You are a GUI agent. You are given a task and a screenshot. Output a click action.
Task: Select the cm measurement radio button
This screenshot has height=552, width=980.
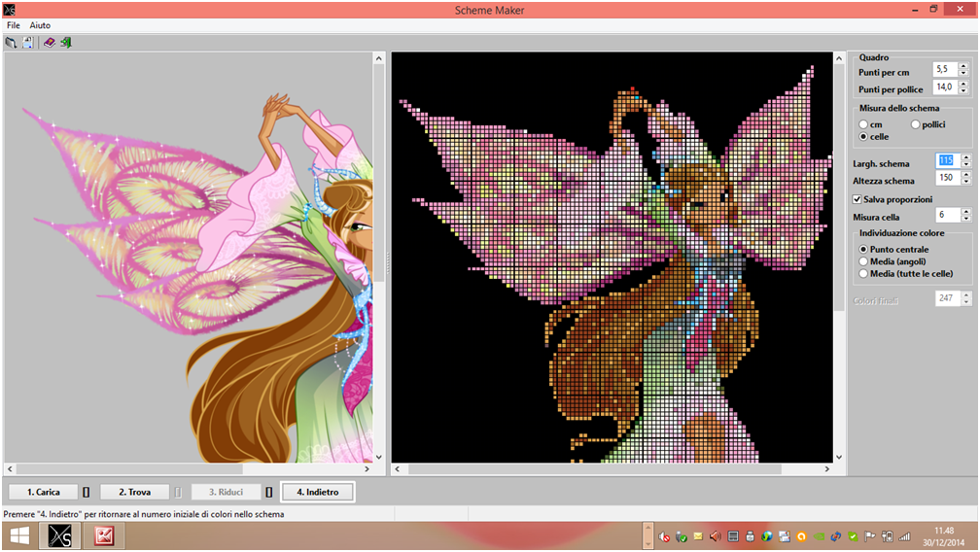tap(863, 125)
